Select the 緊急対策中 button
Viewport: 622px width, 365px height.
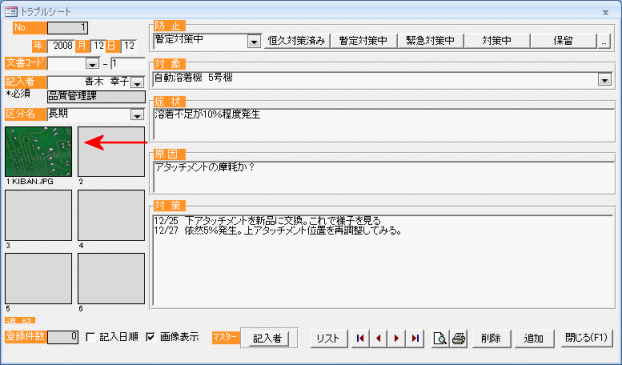(430, 40)
